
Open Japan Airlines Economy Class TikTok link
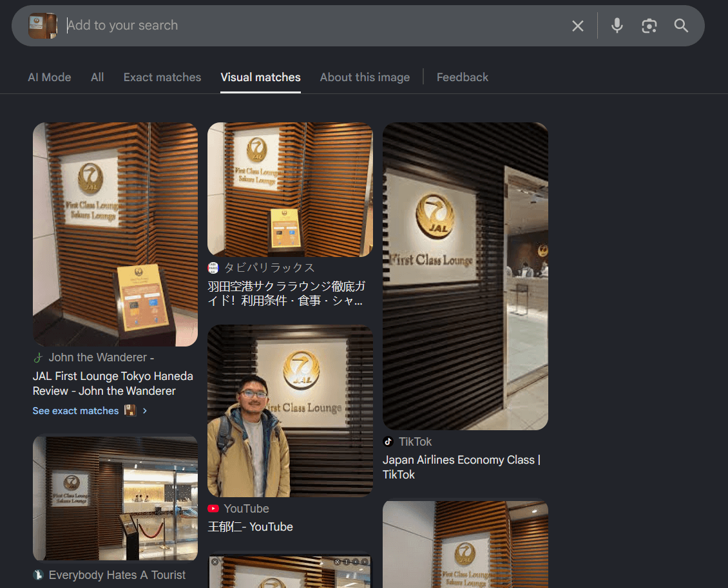tap(461, 467)
